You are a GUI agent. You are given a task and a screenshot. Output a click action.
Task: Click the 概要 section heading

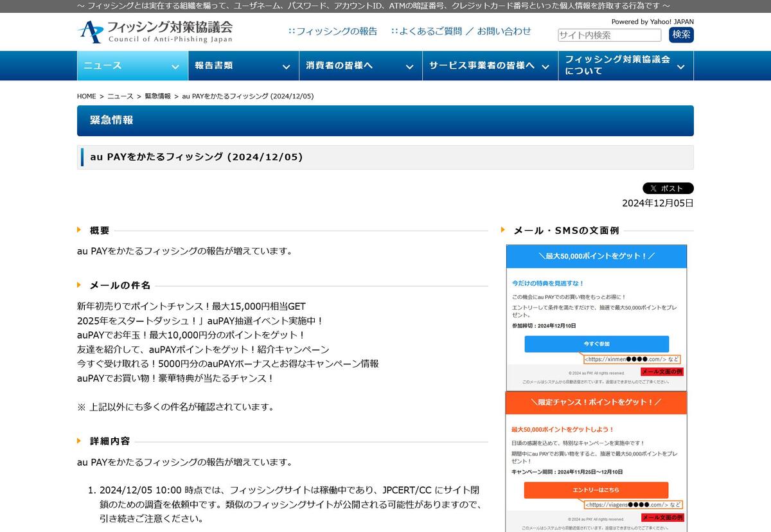pyautogui.click(x=100, y=230)
